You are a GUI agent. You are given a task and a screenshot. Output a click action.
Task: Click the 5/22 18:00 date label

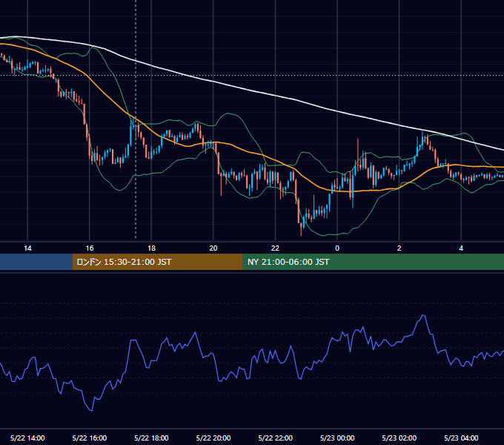[x=151, y=438]
